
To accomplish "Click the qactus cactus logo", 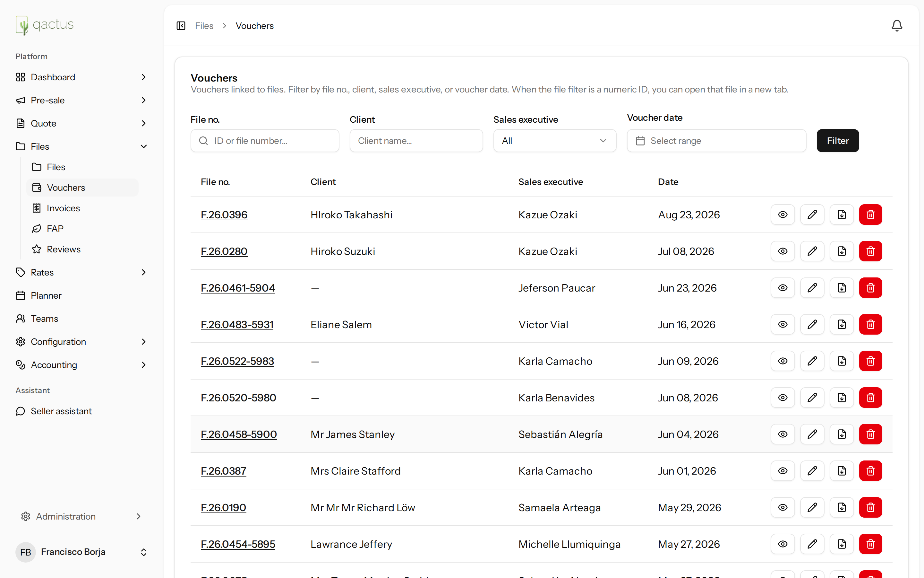I will (45, 25).
